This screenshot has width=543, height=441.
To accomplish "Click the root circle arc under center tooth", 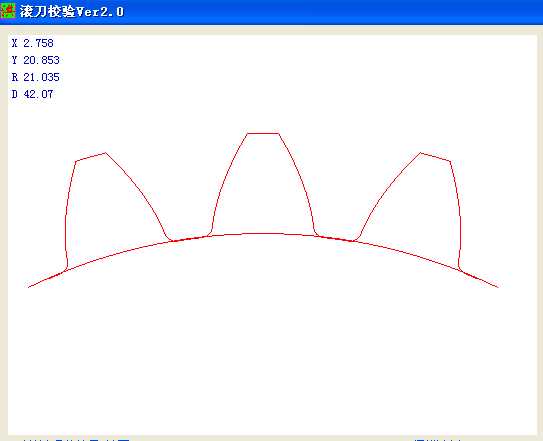I will click(263, 234).
